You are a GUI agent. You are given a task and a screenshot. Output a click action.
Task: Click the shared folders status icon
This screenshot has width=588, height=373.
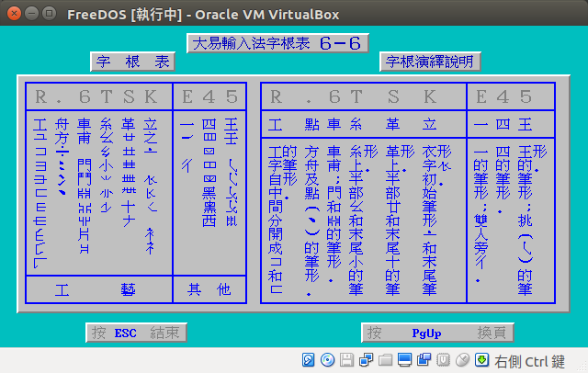[385, 359]
